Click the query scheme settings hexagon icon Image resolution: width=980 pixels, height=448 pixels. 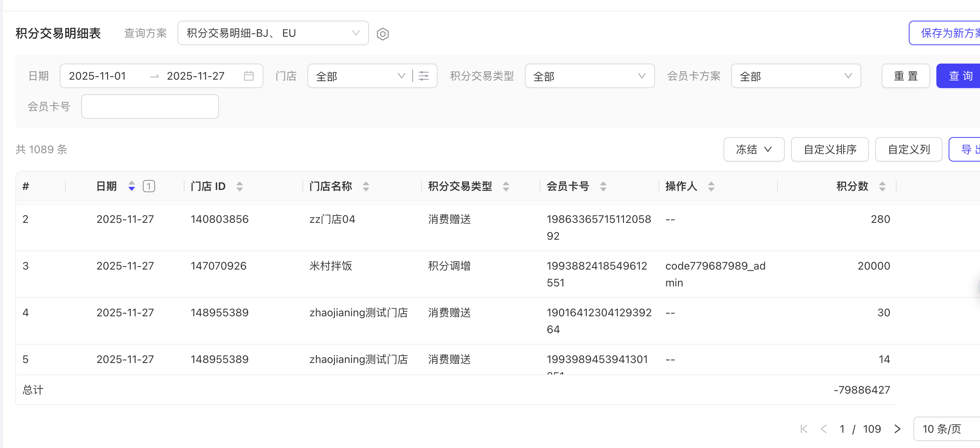[x=382, y=34]
